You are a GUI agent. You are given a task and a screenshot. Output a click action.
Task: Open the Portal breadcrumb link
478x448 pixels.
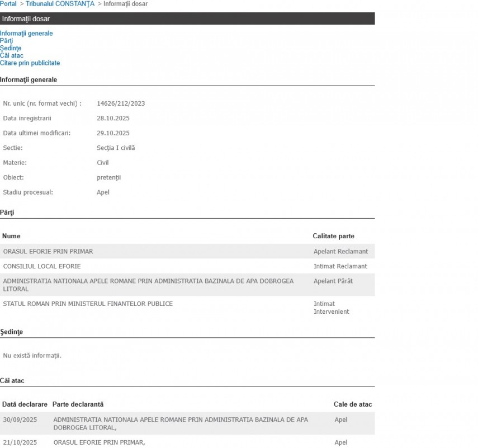pos(8,4)
